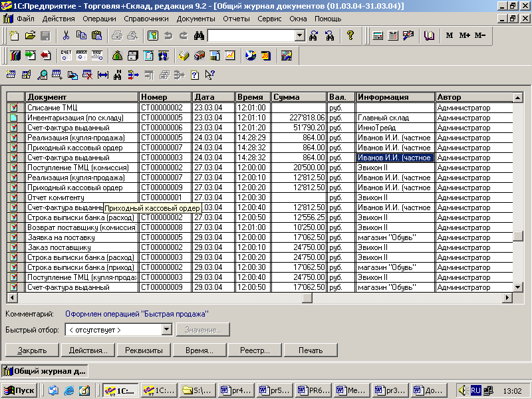
Task: Click the Пуск start button on taskbar
Action: pos(19,390)
